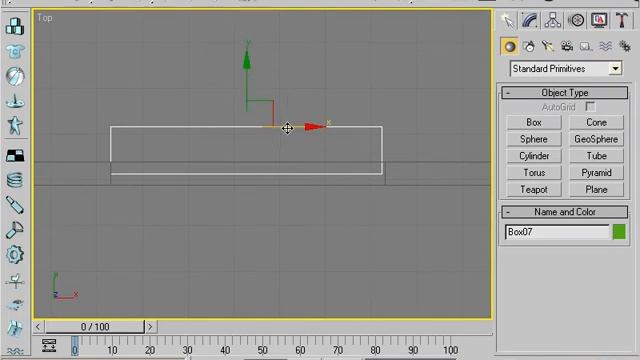640x360 pixels.
Task: Click the reactor Angular Dashpot icon
Action: [x=15, y=230]
